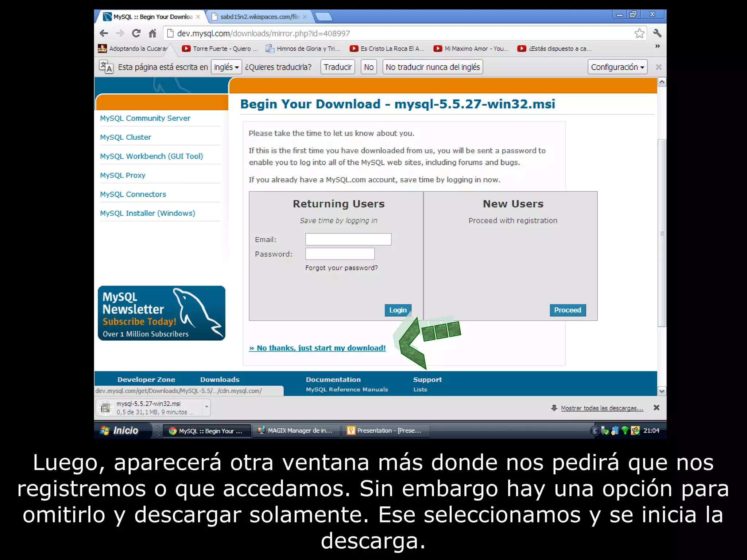Click Mostrar todas las descargas link

(602, 408)
